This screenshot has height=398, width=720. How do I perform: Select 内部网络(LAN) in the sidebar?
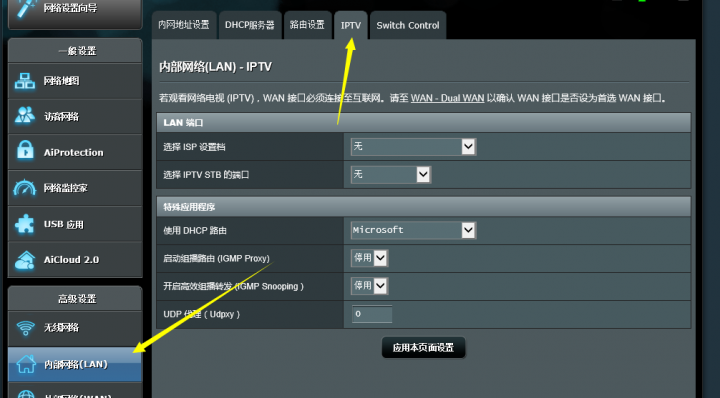click(x=75, y=364)
